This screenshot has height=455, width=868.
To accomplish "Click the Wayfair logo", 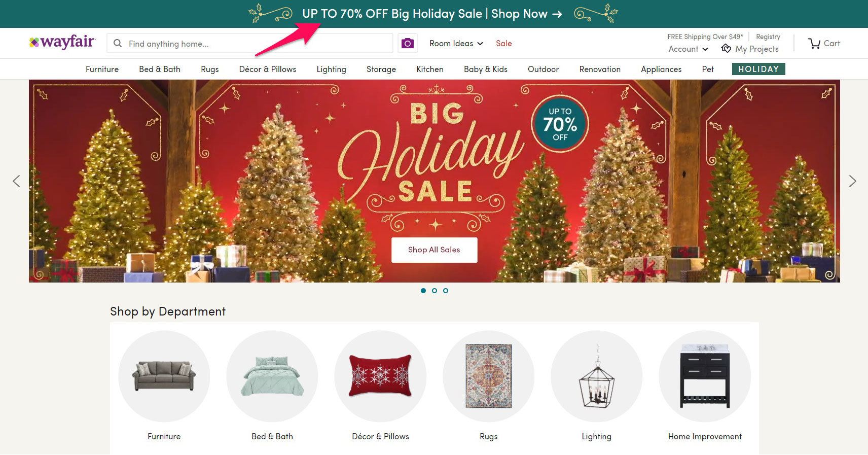I will point(62,42).
